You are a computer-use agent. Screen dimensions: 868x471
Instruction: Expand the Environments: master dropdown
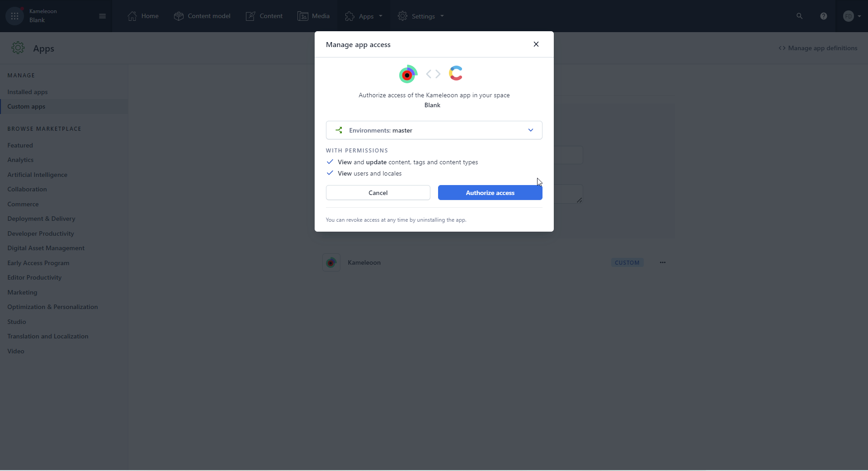point(434,130)
